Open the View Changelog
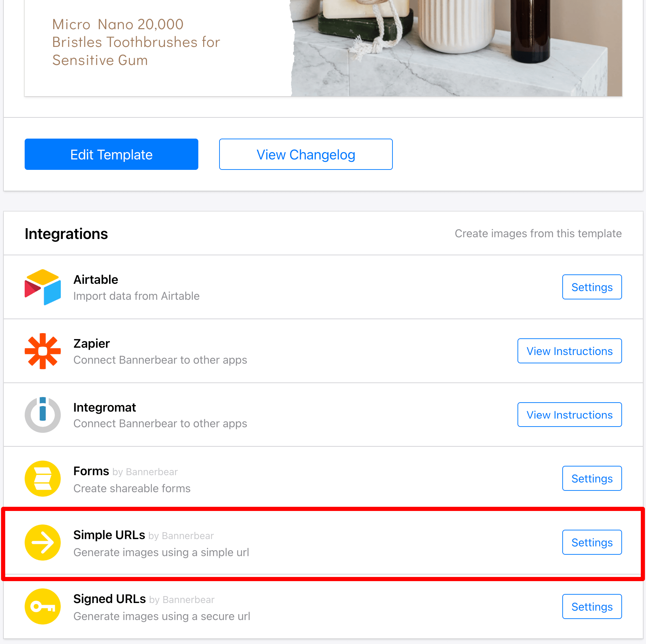Screen dimensions: 646x644 point(305,154)
